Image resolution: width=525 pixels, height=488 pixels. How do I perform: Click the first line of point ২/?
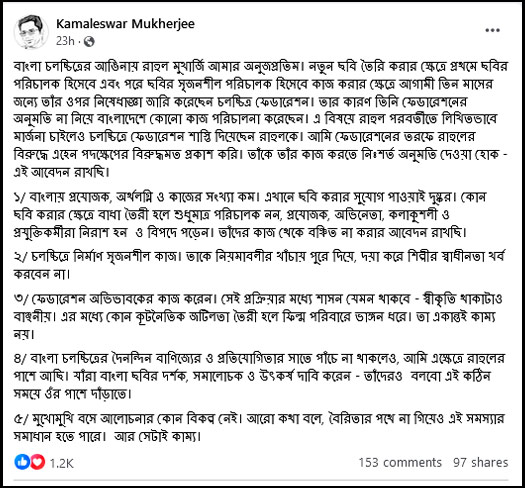(x=259, y=257)
